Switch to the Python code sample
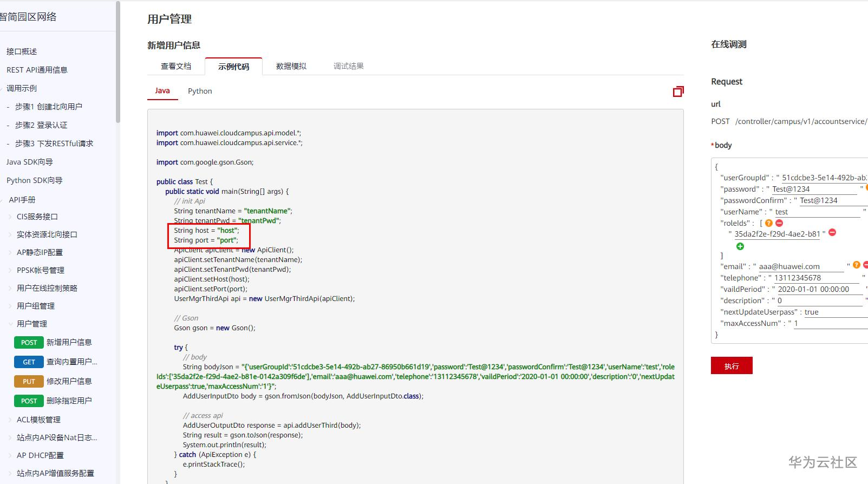This screenshot has height=484, width=868. point(200,91)
